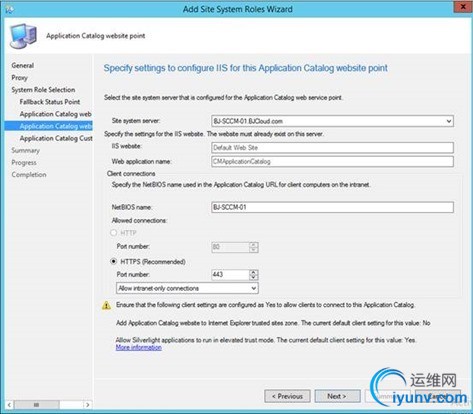The image size is (473, 414).
Task: Open the System Role Selection step
Action: (x=43, y=90)
